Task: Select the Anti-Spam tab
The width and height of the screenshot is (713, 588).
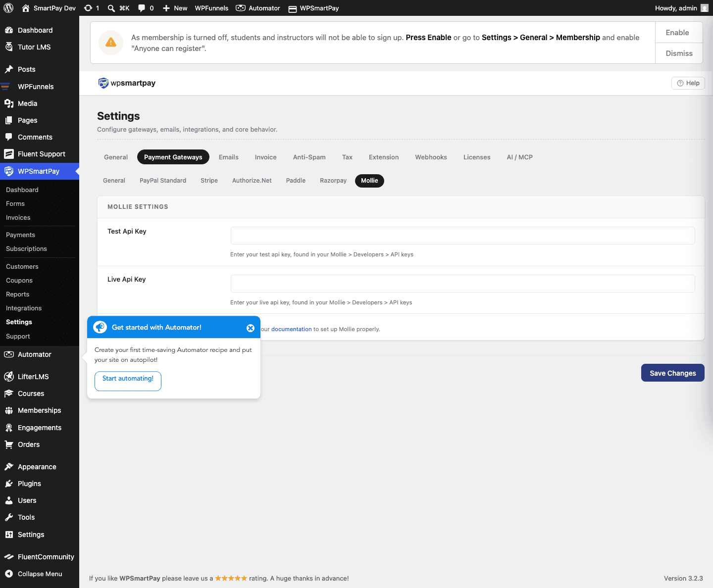Action: click(309, 157)
